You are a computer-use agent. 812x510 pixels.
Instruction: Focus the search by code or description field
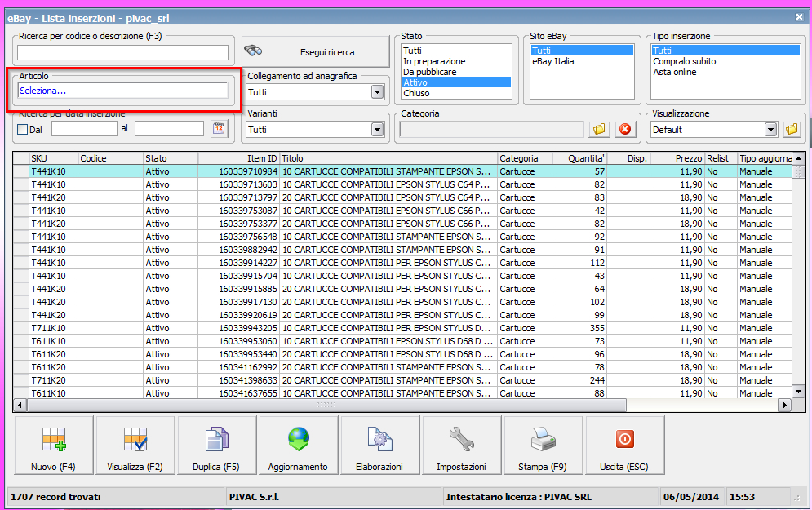tap(122, 52)
